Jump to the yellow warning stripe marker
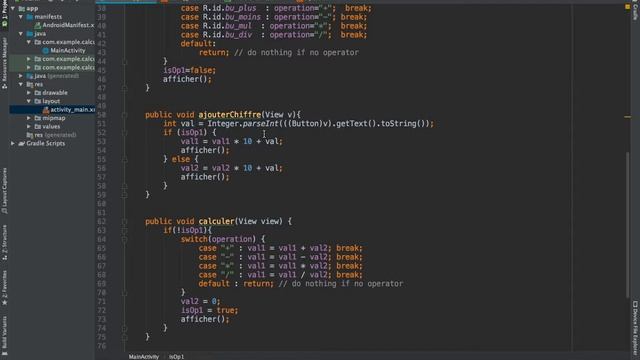This screenshot has height=360, width=640. pos(627,117)
